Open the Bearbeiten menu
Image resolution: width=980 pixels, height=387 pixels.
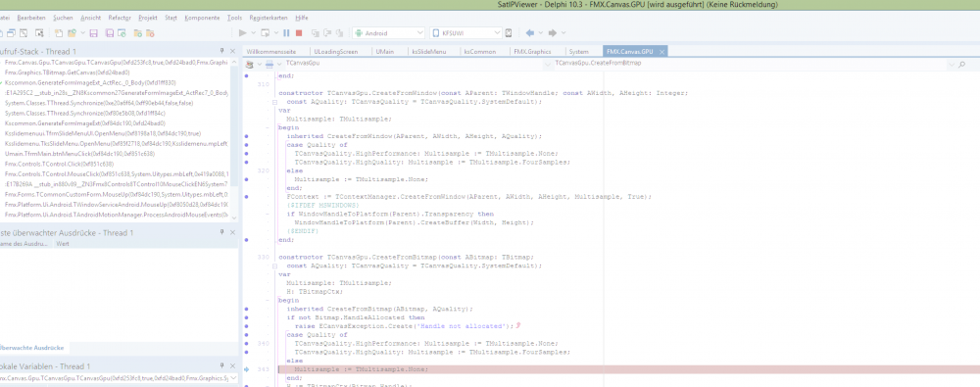(31, 18)
